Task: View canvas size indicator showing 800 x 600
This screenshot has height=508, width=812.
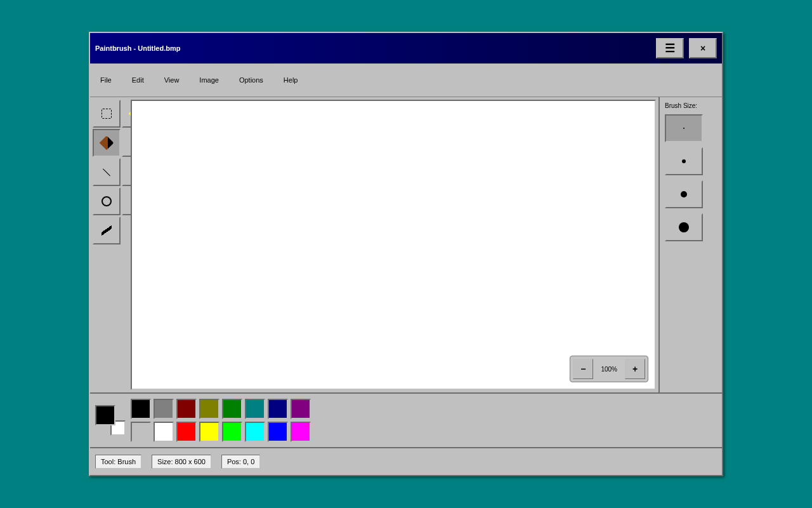Action: [x=181, y=462]
